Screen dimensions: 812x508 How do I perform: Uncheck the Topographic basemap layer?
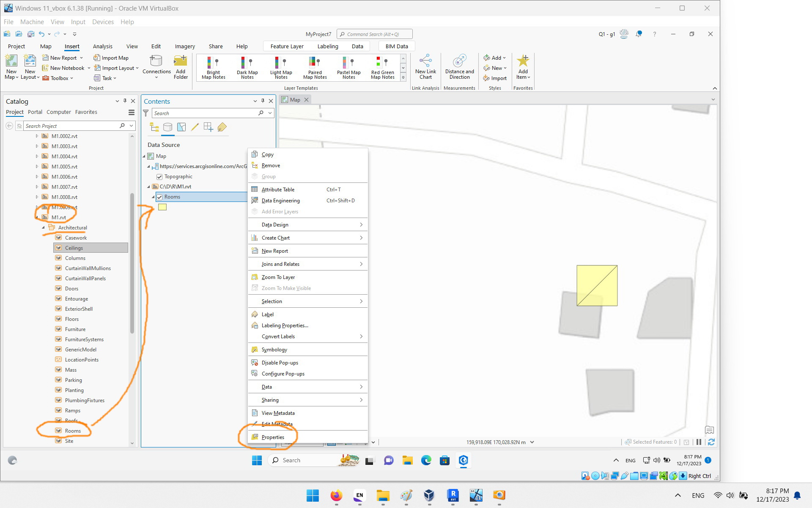click(x=159, y=177)
